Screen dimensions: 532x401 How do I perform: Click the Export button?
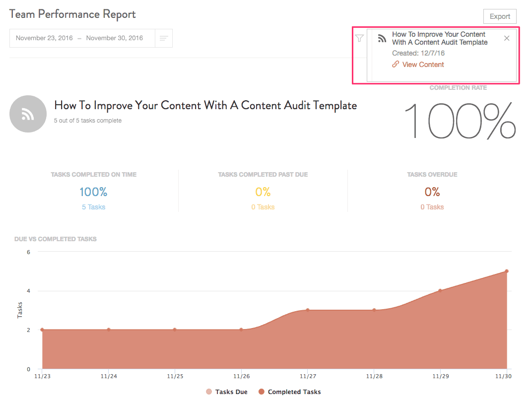[499, 16]
